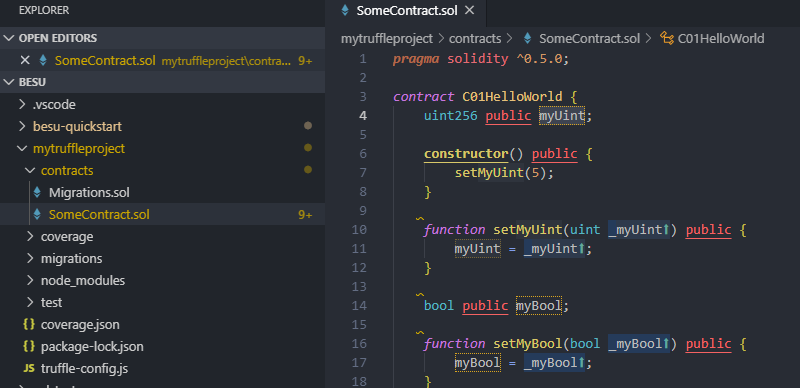Click the JSON braces icon of coverage.json
800x388 pixels.
point(29,324)
